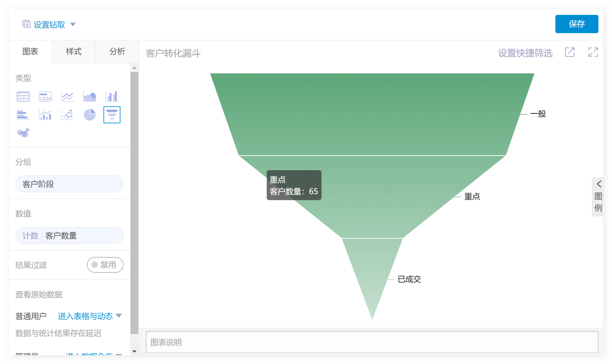Open the 分析 tab

(x=117, y=51)
